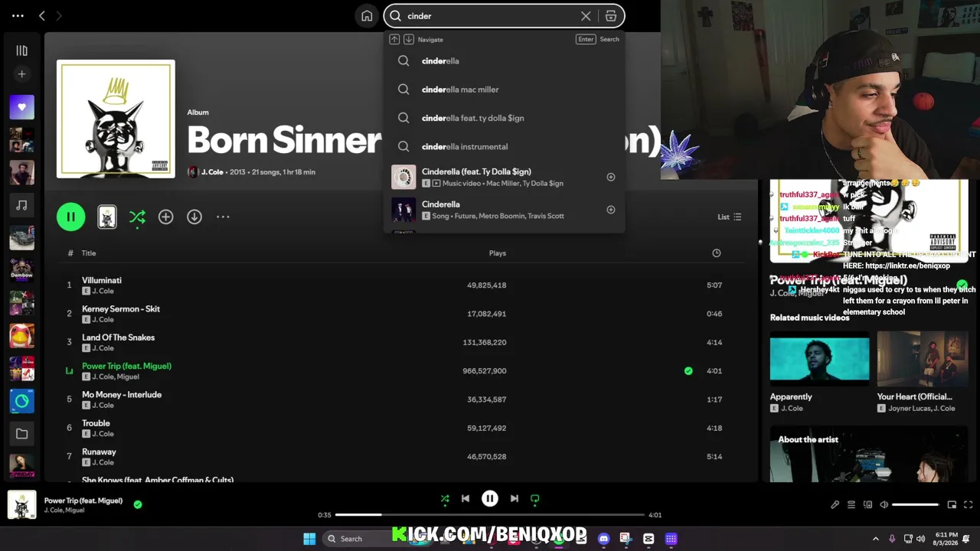Select the Villuminati track row
Image resolution: width=980 pixels, height=551 pixels.
(401, 285)
